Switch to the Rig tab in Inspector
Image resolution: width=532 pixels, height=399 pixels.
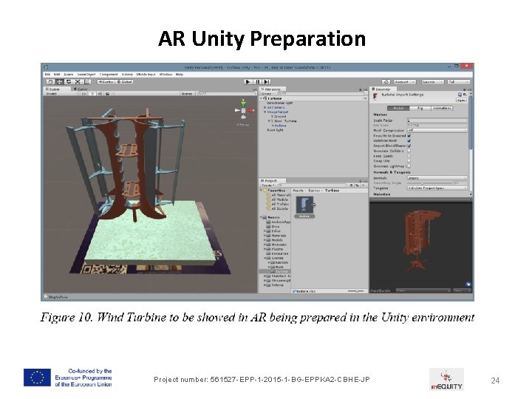420,108
